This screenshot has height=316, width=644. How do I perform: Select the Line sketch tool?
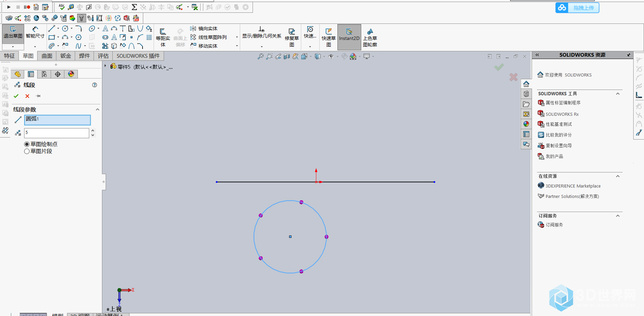click(51, 29)
